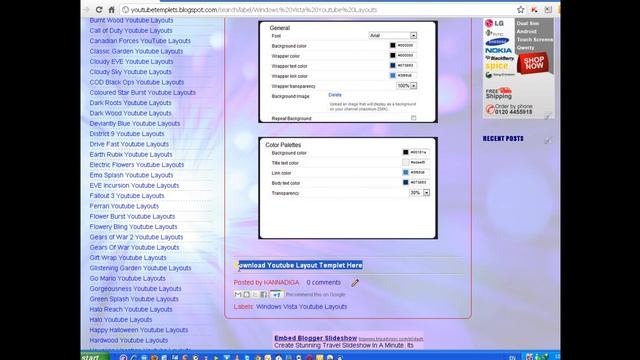Bookmark this page with the star icon

pyautogui.click(x=520, y=9)
